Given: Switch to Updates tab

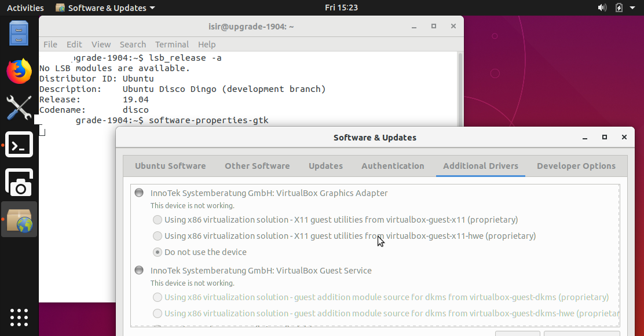Looking at the screenshot, I should (325, 166).
